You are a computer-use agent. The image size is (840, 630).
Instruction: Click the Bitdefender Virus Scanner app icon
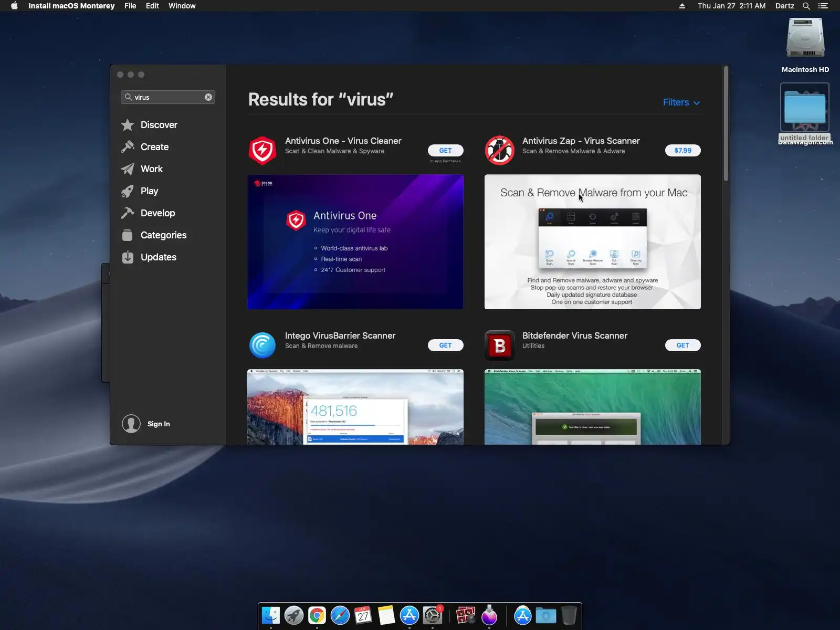pos(499,345)
